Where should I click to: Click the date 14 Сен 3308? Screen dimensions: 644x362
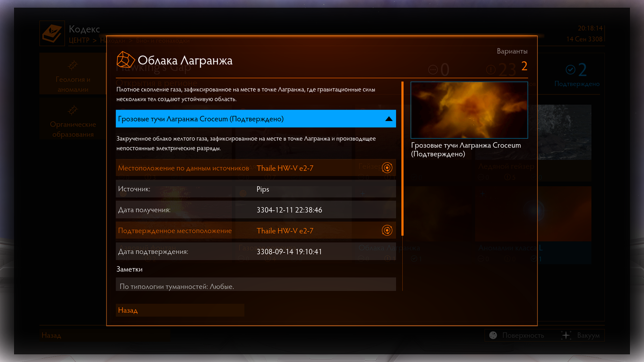click(584, 39)
